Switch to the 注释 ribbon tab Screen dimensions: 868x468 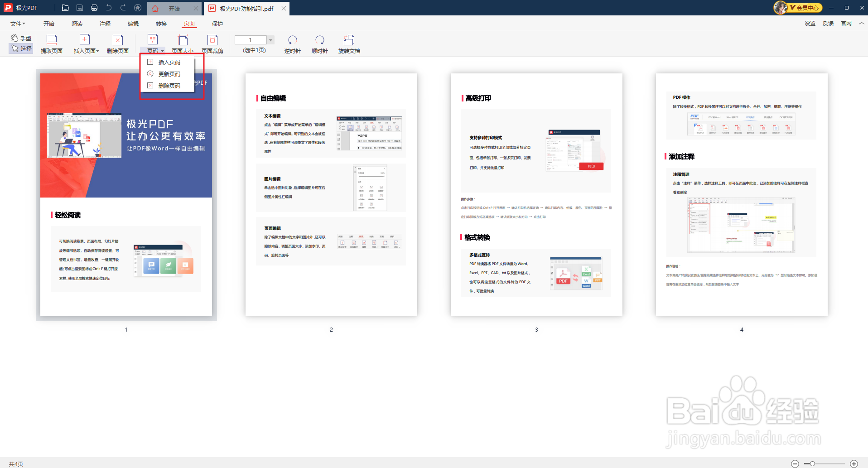pos(105,24)
